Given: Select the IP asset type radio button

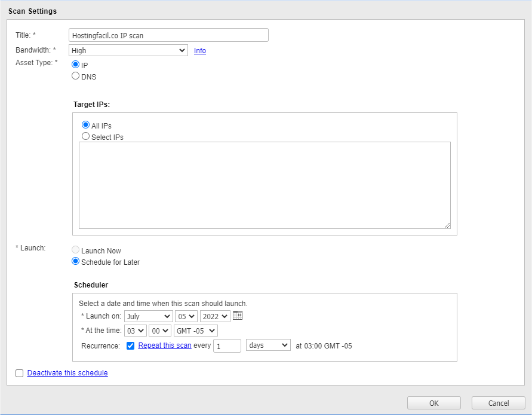Looking at the screenshot, I should [76, 64].
